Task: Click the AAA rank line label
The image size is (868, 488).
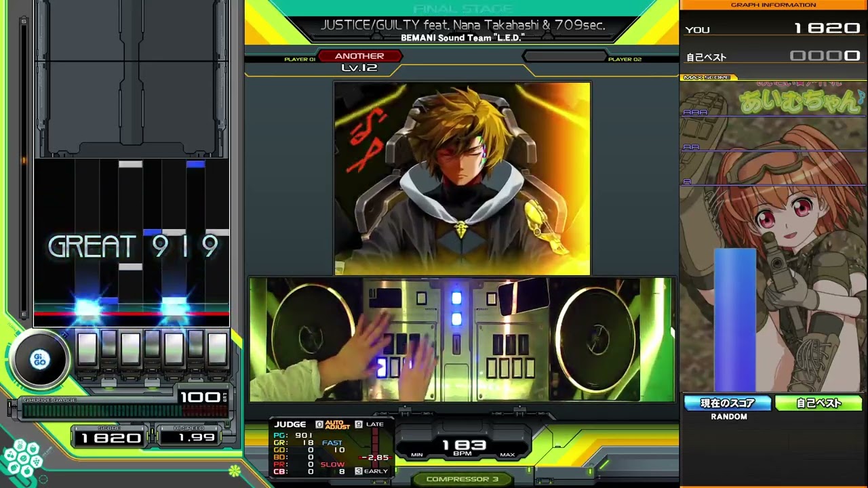Action: click(695, 113)
